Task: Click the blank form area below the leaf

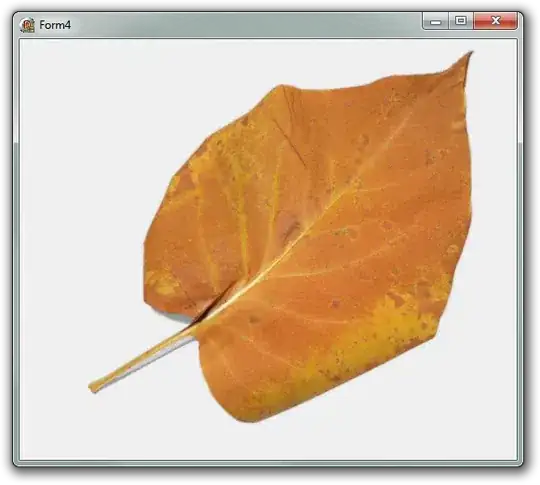Action: (269, 443)
